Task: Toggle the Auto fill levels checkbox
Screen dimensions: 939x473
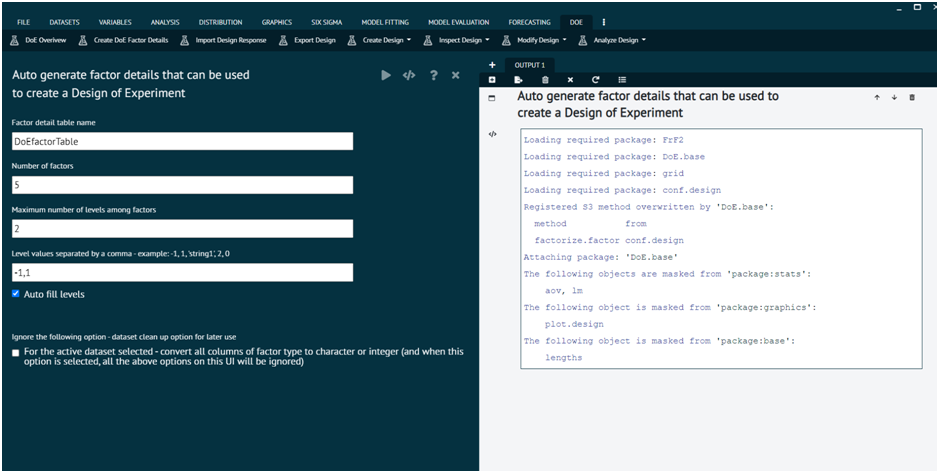Action: 16,294
